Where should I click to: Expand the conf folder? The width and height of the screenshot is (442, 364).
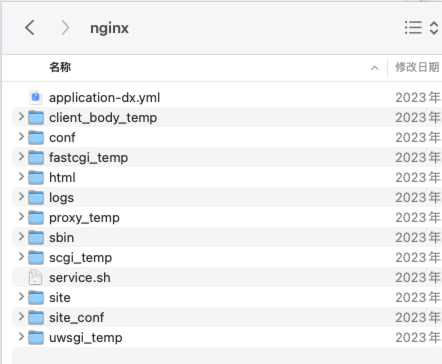click(21, 137)
